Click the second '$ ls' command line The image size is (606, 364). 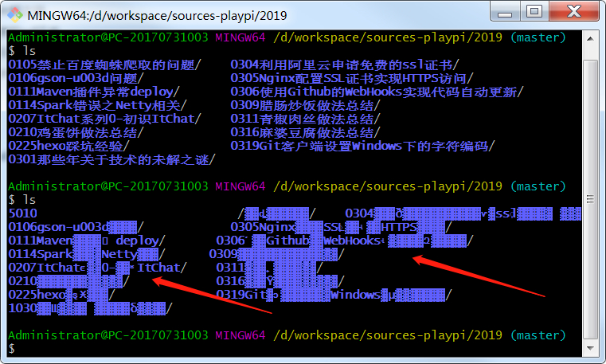[22, 200]
